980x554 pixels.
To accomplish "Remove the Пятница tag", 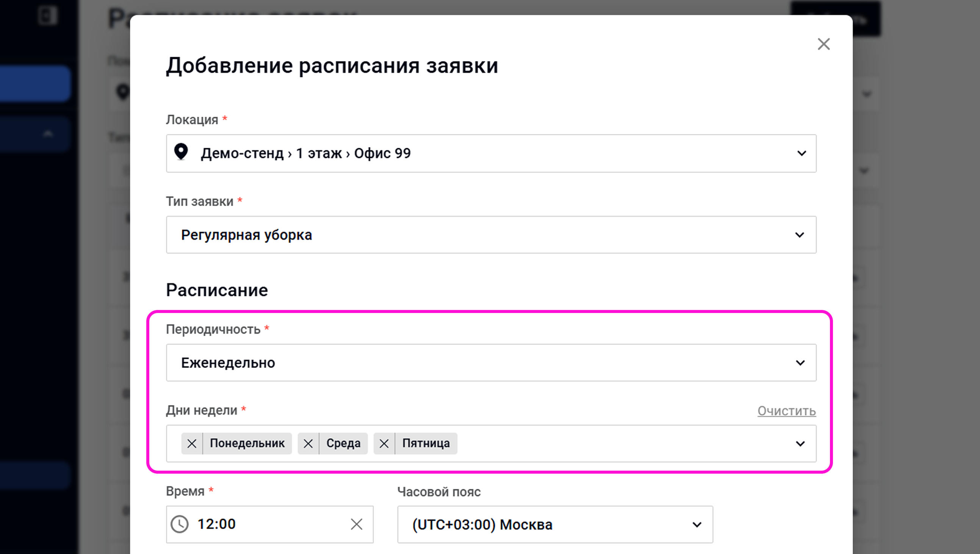I will (x=384, y=444).
